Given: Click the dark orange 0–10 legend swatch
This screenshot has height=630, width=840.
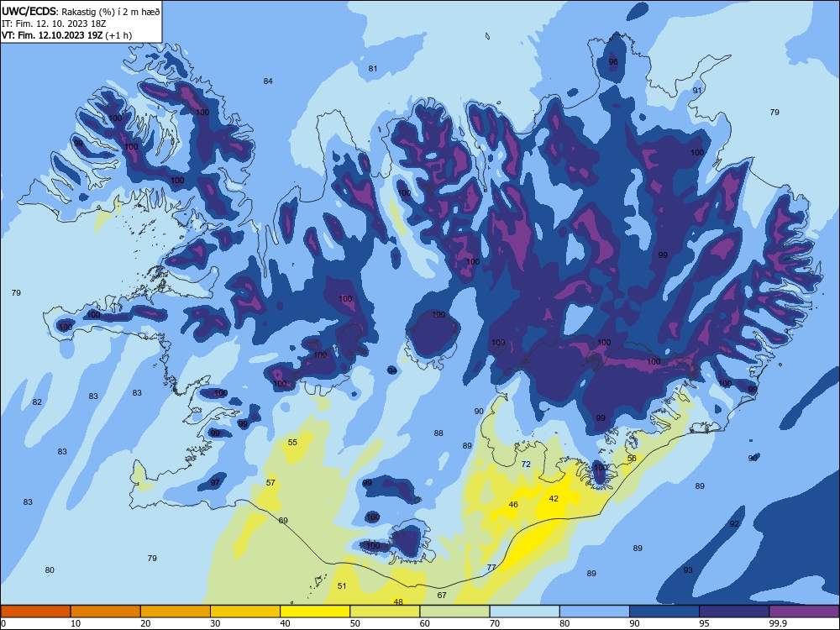Looking at the screenshot, I should pyautogui.click(x=35, y=612).
